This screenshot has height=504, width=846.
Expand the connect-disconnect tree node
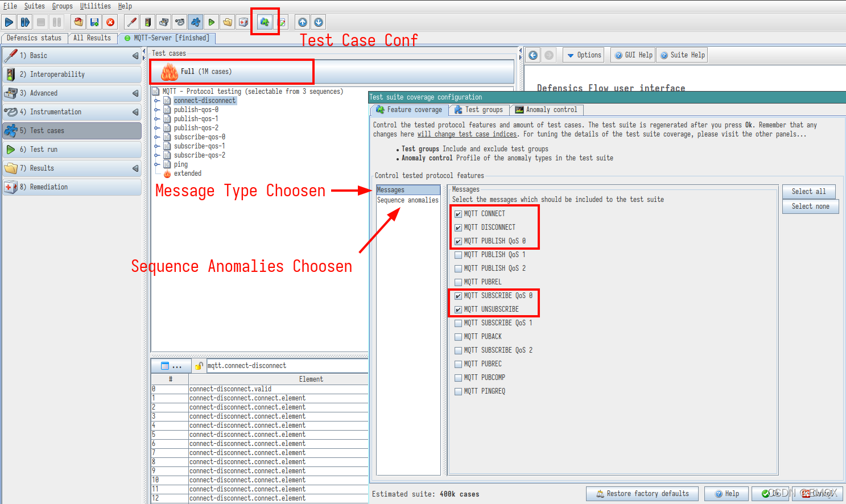157,101
